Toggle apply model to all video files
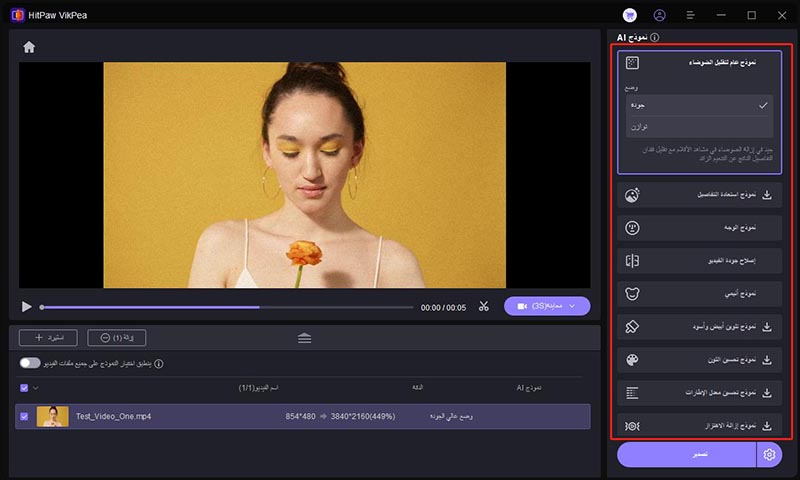 (30, 364)
